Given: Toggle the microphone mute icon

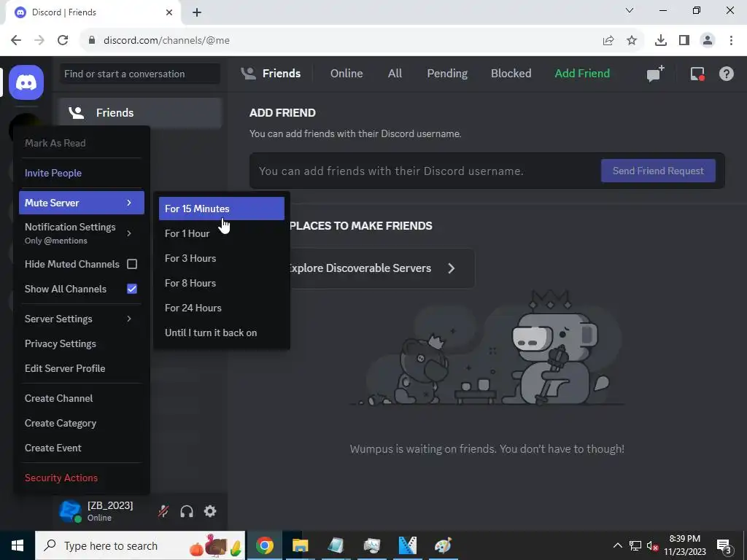Looking at the screenshot, I should pyautogui.click(x=163, y=511).
